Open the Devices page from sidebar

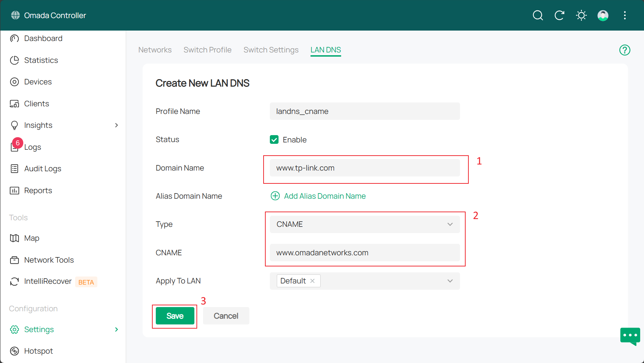click(x=38, y=82)
